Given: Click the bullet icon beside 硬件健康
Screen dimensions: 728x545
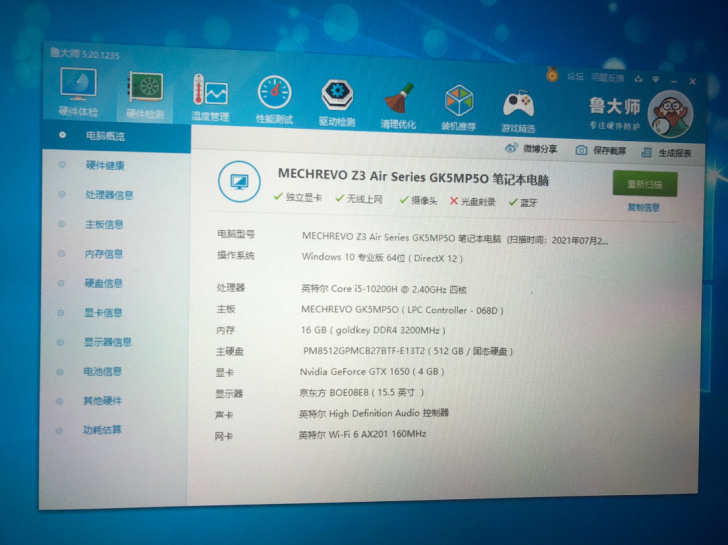Looking at the screenshot, I should click(x=62, y=165).
